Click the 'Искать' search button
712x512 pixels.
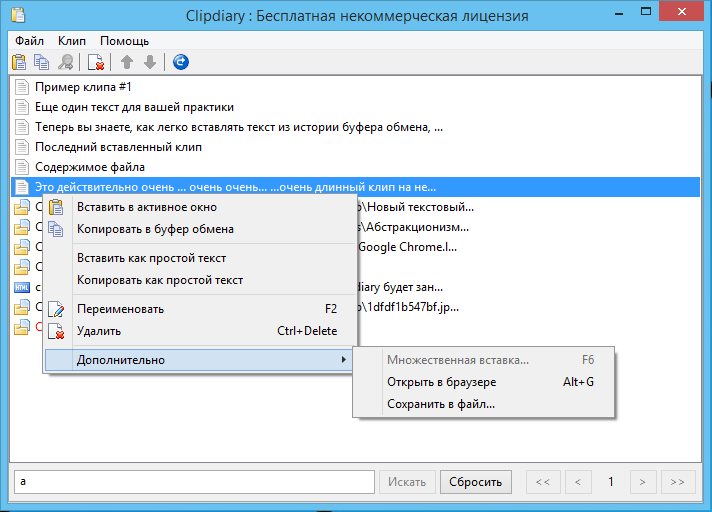coord(407,482)
